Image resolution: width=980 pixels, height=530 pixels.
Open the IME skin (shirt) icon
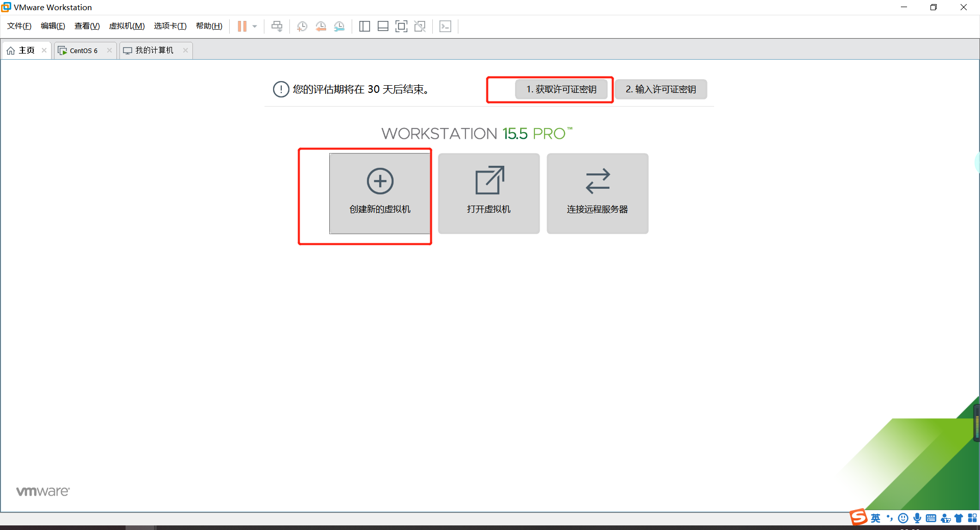[x=959, y=518]
